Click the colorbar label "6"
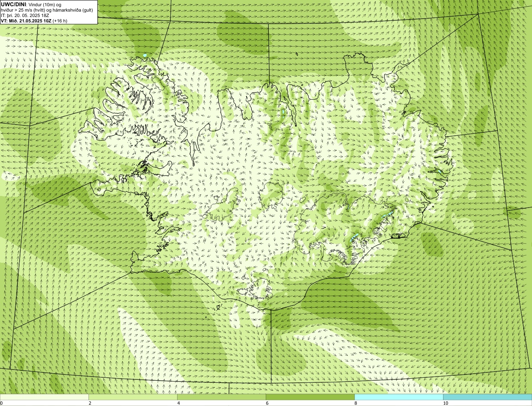 [267, 403]
